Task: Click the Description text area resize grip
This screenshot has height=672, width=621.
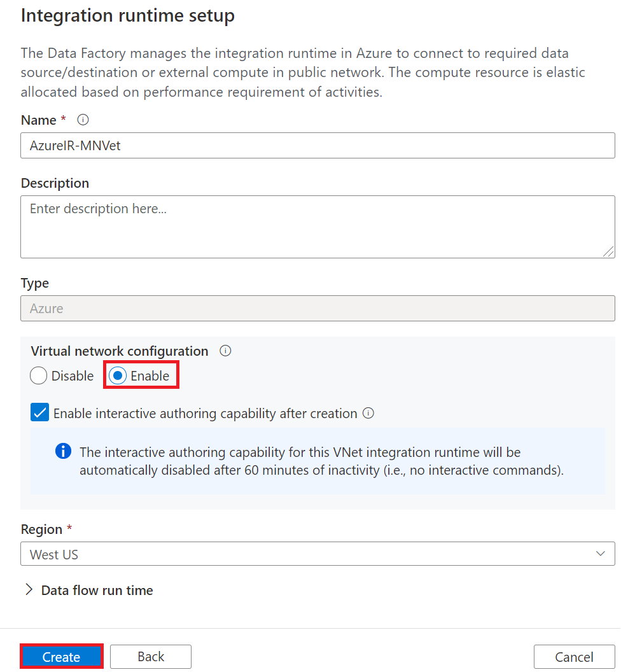Action: pos(608,251)
